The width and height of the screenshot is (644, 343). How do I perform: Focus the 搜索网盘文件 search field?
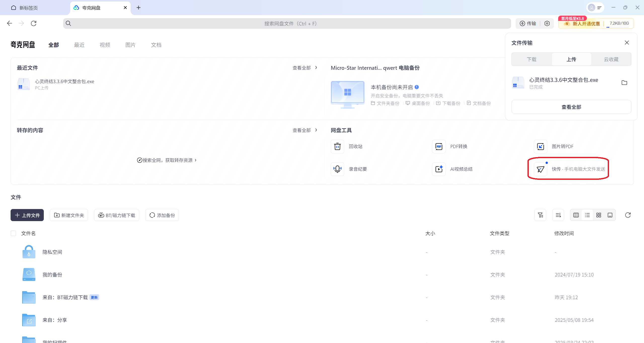(x=287, y=23)
